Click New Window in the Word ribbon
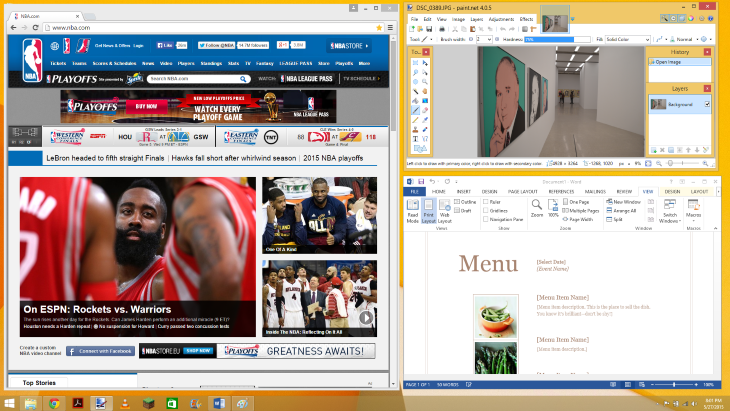 623,202
